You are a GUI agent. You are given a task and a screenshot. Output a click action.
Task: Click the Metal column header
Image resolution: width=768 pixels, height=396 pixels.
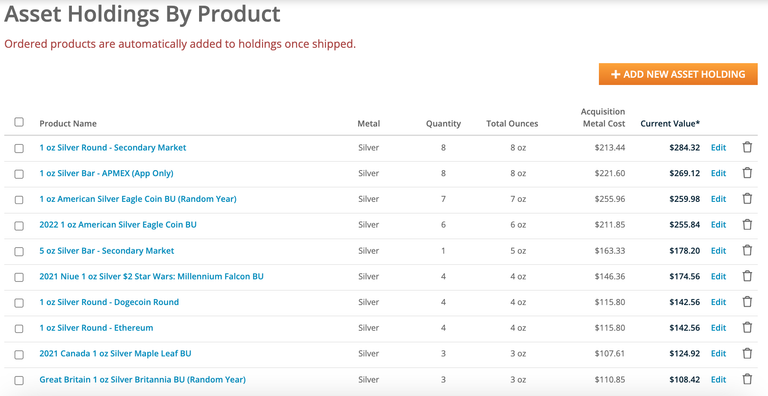[x=368, y=124]
